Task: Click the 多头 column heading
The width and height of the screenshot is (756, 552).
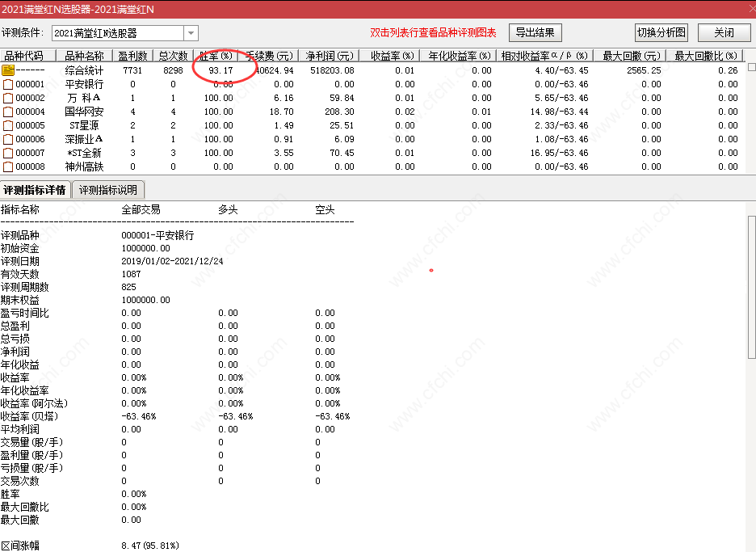Action: pos(228,210)
